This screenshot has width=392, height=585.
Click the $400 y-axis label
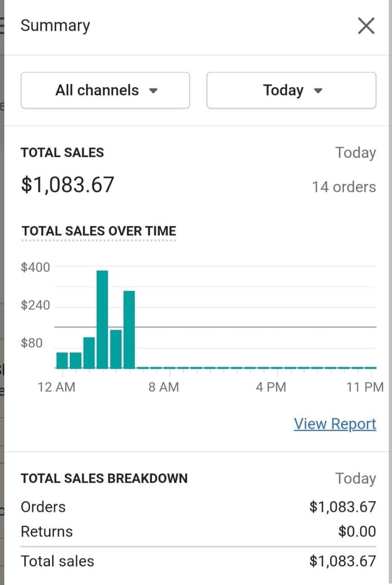[x=35, y=267]
